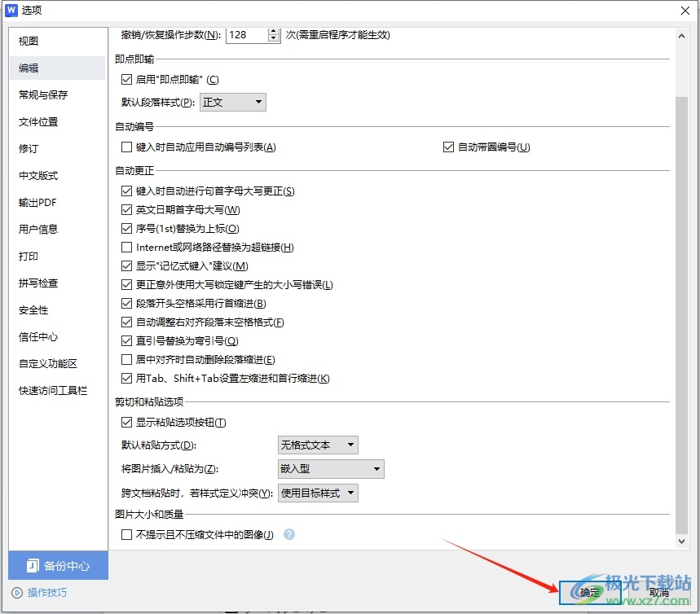Viewport: 700px width, 614px height.
Task: Toggle 序号(1st)替换为上标 checkbox
Action: 126,229
